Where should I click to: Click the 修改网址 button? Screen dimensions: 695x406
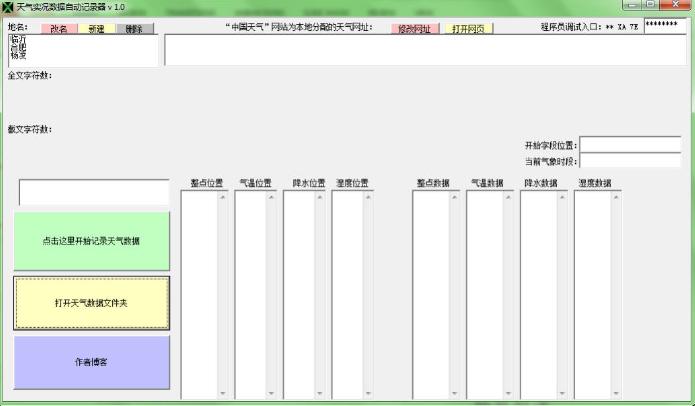click(411, 29)
